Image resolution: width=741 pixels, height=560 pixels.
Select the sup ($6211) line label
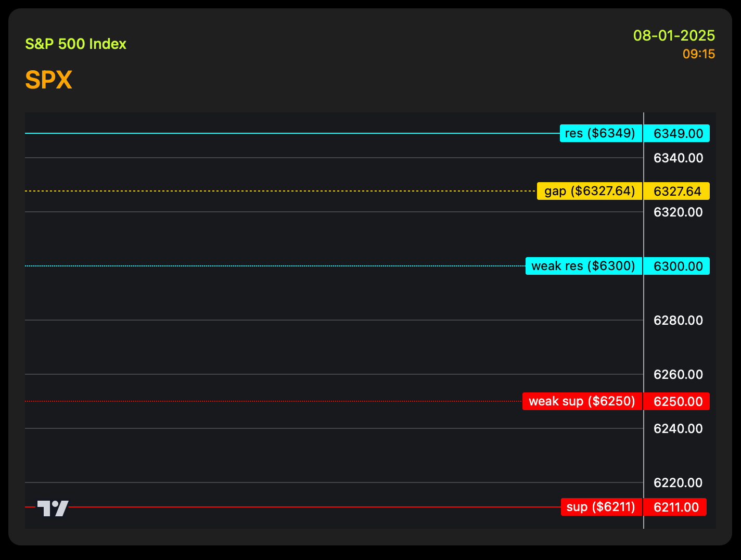602,507
